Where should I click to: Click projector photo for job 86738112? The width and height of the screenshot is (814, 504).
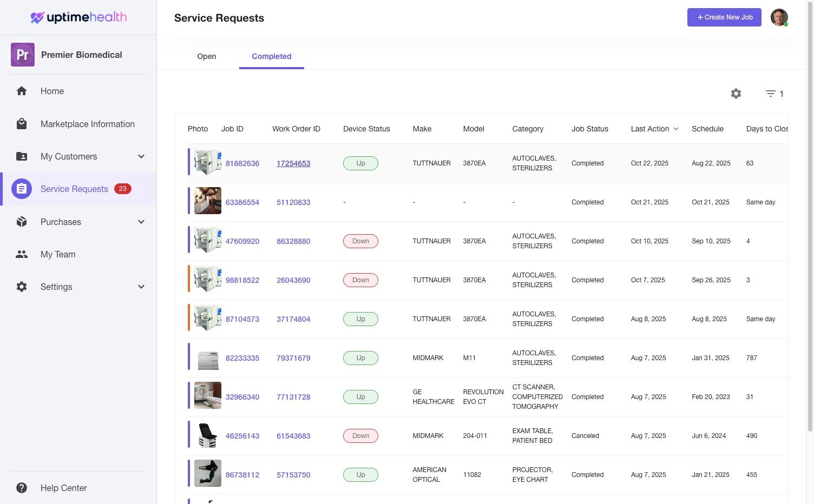click(208, 473)
